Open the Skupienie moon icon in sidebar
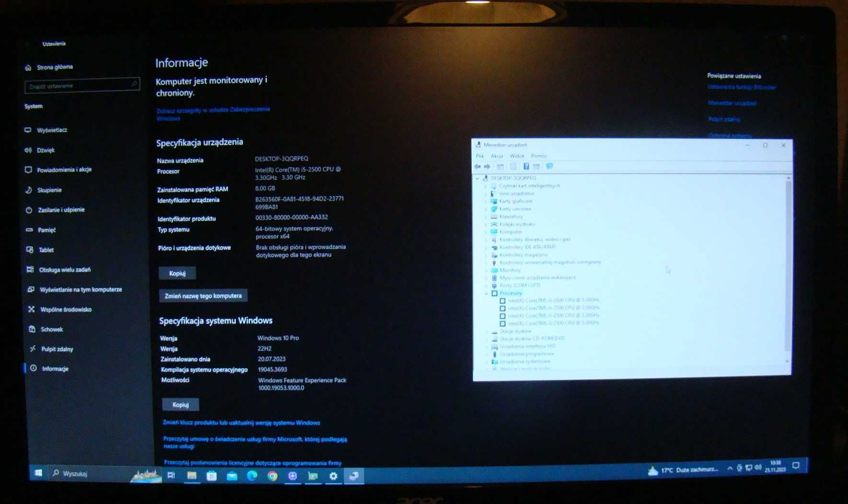Image resolution: width=848 pixels, height=504 pixels. [x=28, y=190]
